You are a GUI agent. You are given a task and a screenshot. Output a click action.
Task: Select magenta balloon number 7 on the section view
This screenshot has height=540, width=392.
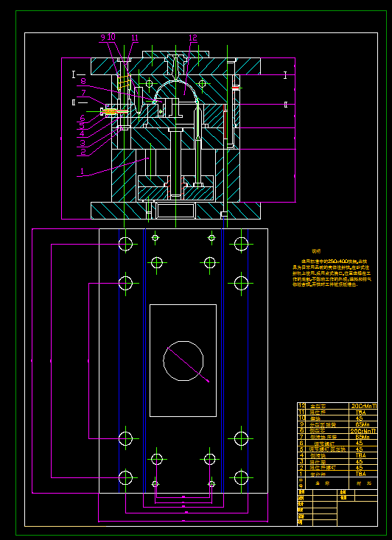(x=83, y=93)
